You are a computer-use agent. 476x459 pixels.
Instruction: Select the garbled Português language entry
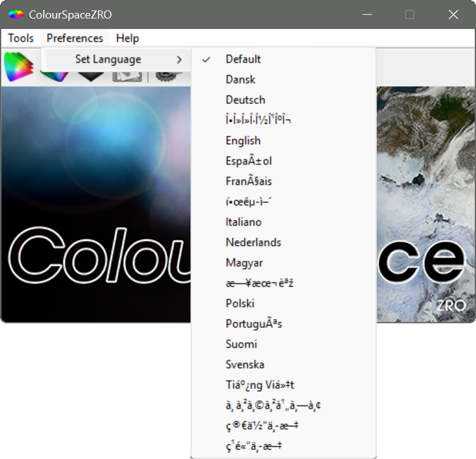point(284,324)
